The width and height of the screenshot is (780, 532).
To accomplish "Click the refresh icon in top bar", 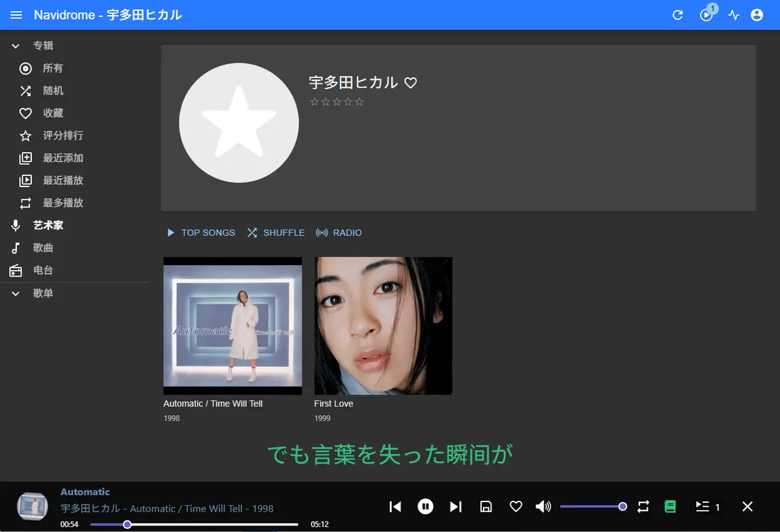I will (x=677, y=15).
